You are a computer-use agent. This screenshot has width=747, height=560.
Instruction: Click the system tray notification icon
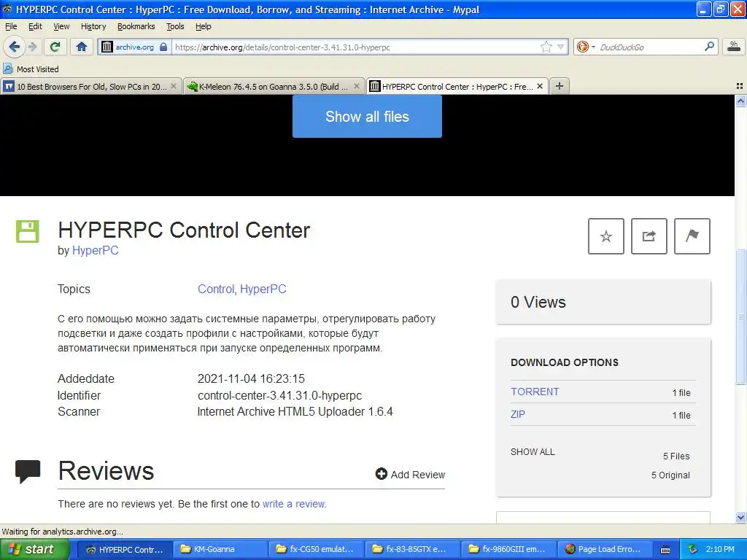(693, 549)
